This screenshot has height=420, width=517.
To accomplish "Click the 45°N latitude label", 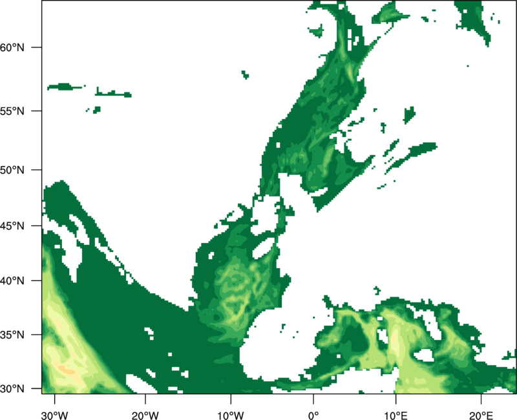I will (12, 226).
